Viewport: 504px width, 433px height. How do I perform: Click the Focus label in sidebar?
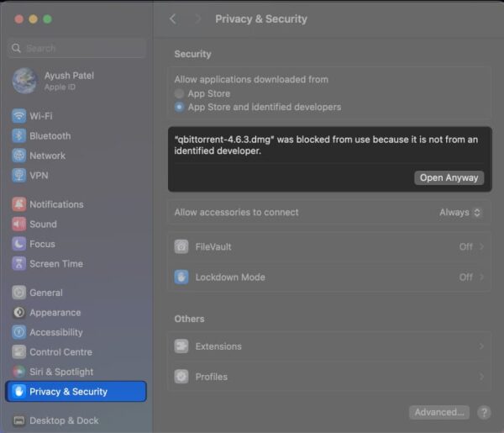click(42, 244)
